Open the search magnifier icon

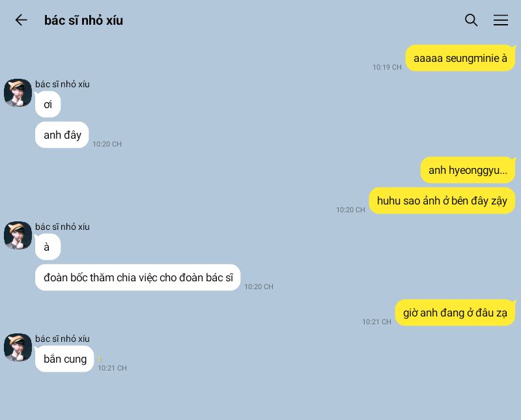[471, 20]
